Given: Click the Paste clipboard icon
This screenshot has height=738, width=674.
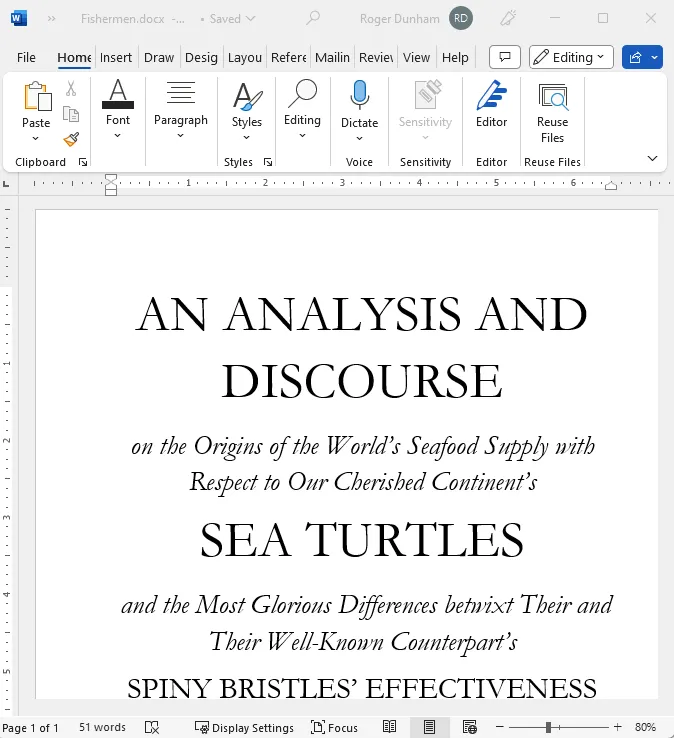Looking at the screenshot, I should click(36, 97).
